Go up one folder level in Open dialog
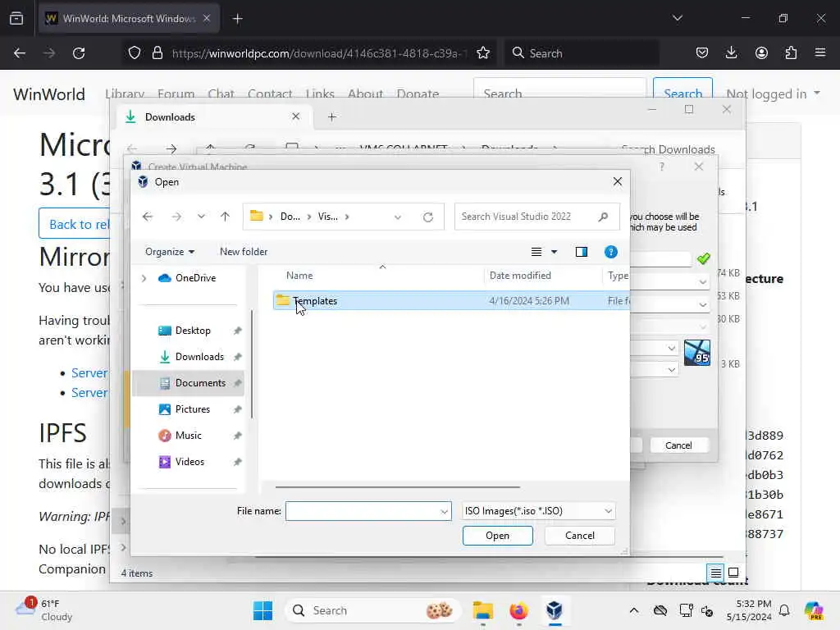 [x=225, y=217]
